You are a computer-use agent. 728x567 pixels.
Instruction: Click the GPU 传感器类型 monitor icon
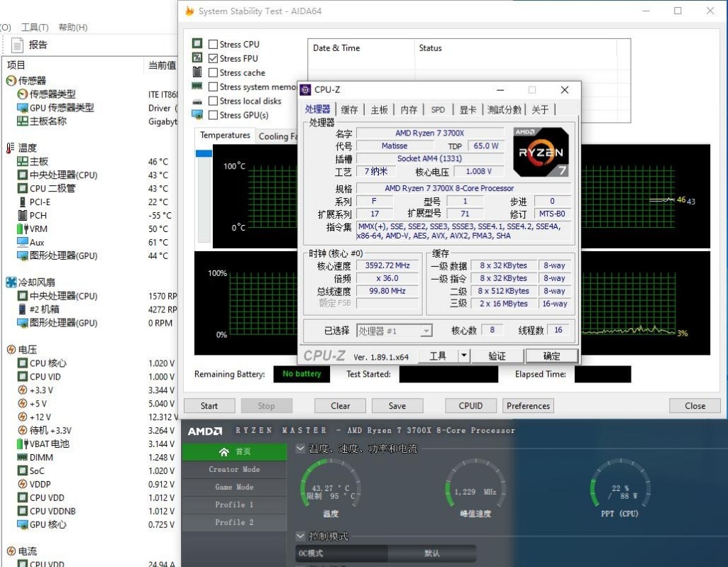22,108
